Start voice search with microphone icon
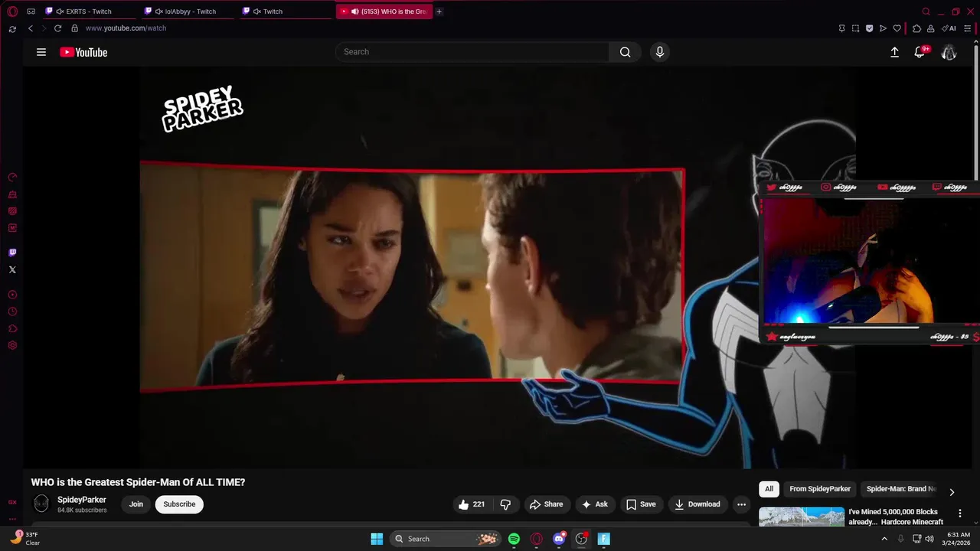Viewport: 980px width, 551px height. pos(659,52)
